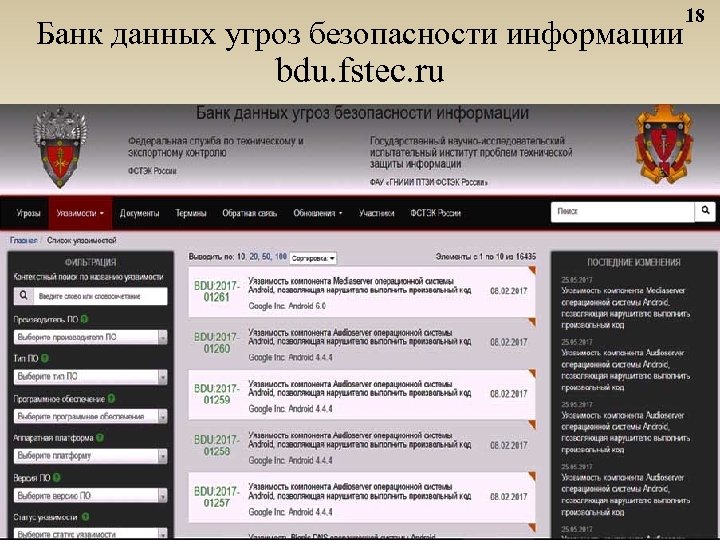Click the ФИЛЬТРАЦИЯ panel heading
The height and width of the screenshot is (540, 720).
coord(90,262)
